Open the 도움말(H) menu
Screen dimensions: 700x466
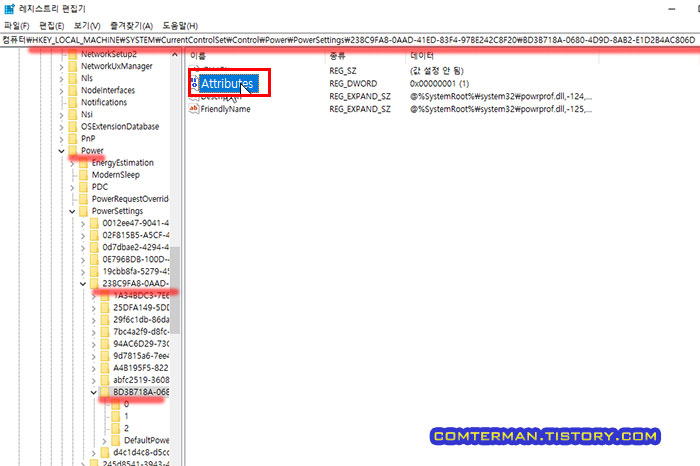click(x=180, y=26)
